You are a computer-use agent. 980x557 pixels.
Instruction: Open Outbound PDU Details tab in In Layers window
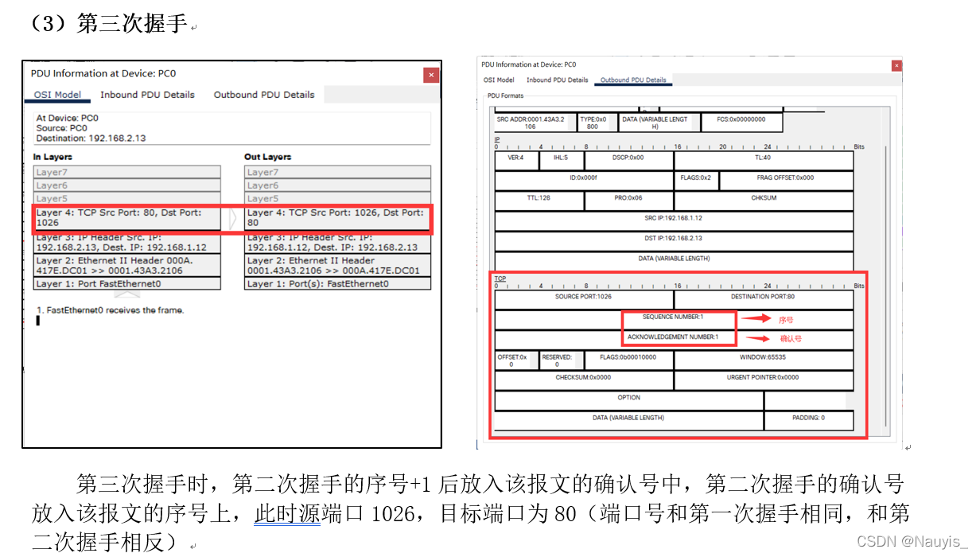pos(264,95)
